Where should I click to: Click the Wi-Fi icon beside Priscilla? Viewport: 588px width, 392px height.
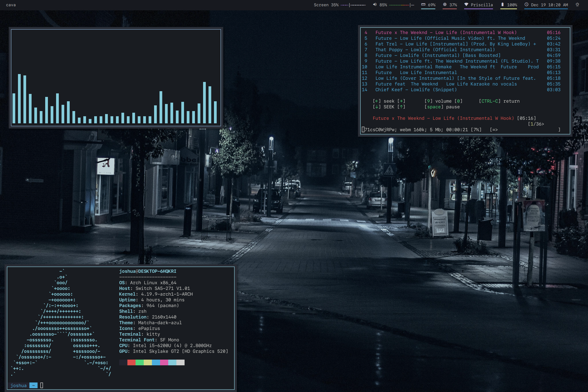466,5
